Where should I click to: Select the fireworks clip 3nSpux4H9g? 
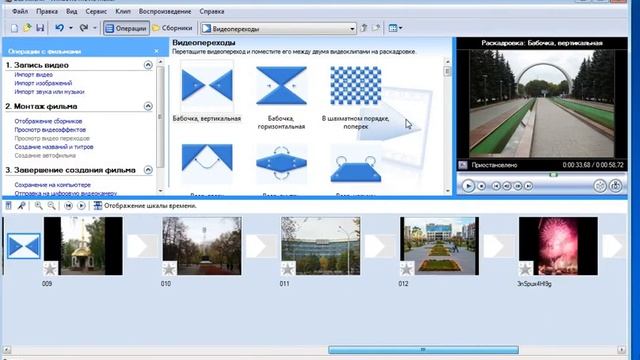(x=558, y=246)
